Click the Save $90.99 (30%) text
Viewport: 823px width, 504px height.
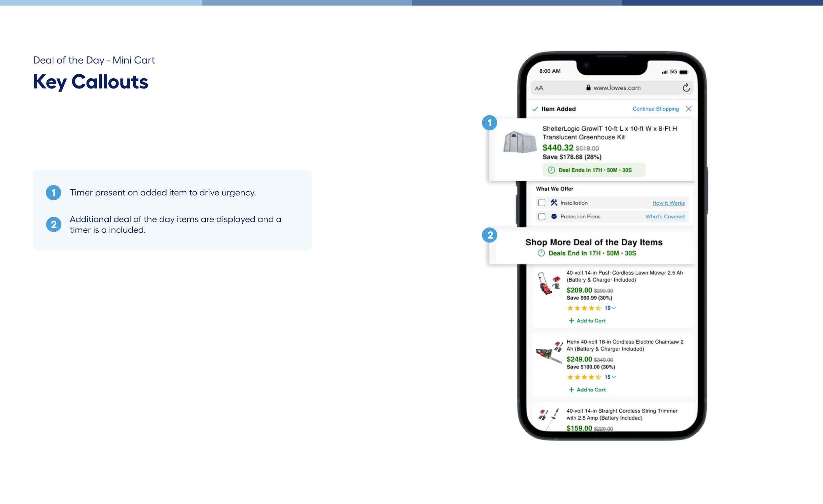point(589,298)
